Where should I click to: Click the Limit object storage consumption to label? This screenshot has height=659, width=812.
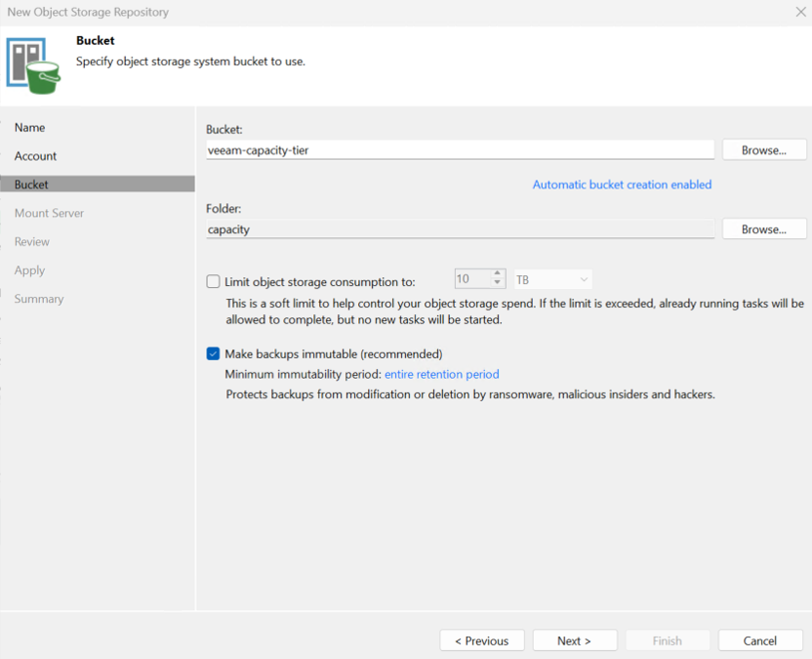[320, 282]
